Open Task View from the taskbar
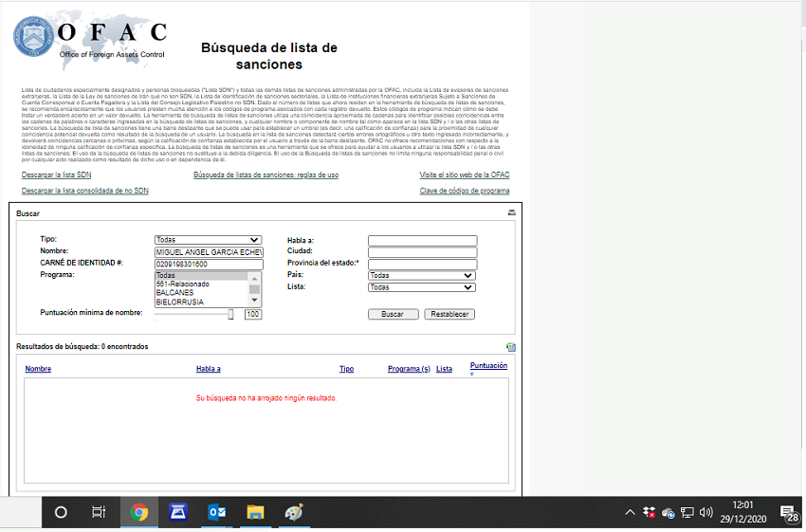The image size is (806, 532). point(99,512)
